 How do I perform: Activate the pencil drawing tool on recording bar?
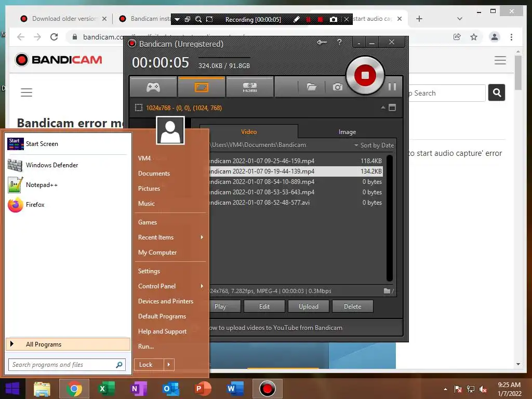click(296, 19)
